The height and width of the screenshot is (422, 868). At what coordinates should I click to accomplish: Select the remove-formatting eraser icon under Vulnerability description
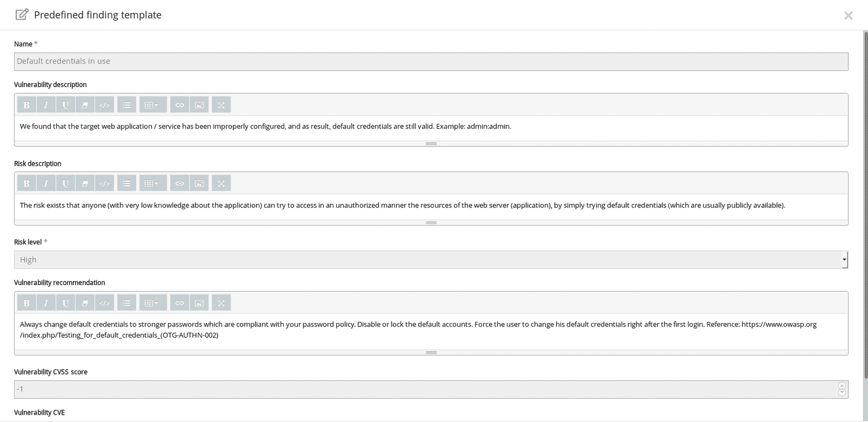point(85,104)
